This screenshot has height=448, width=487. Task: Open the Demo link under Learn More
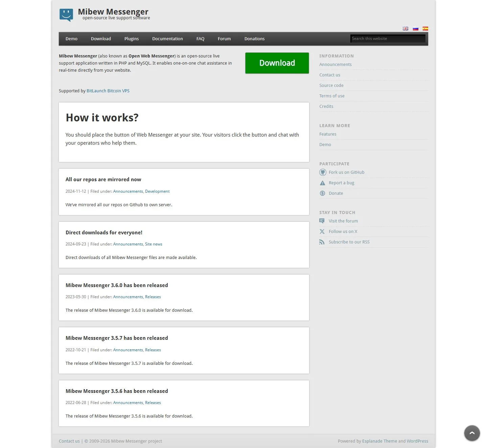pos(325,145)
